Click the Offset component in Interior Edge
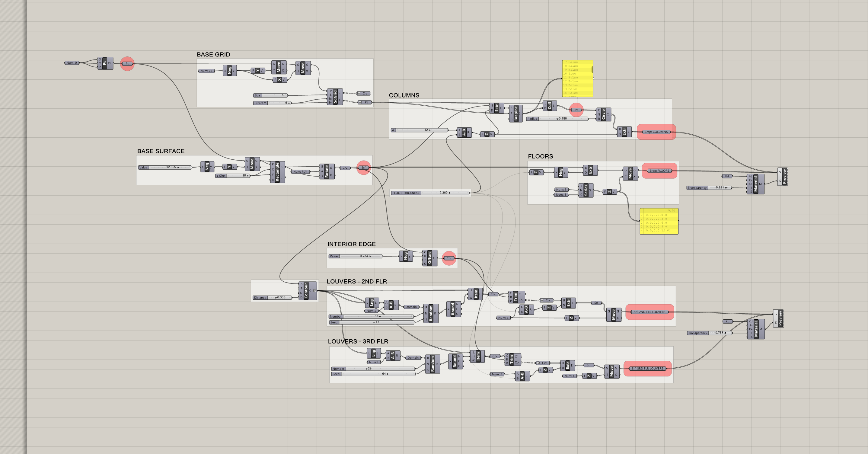Image resolution: width=868 pixels, height=454 pixels. [429, 258]
